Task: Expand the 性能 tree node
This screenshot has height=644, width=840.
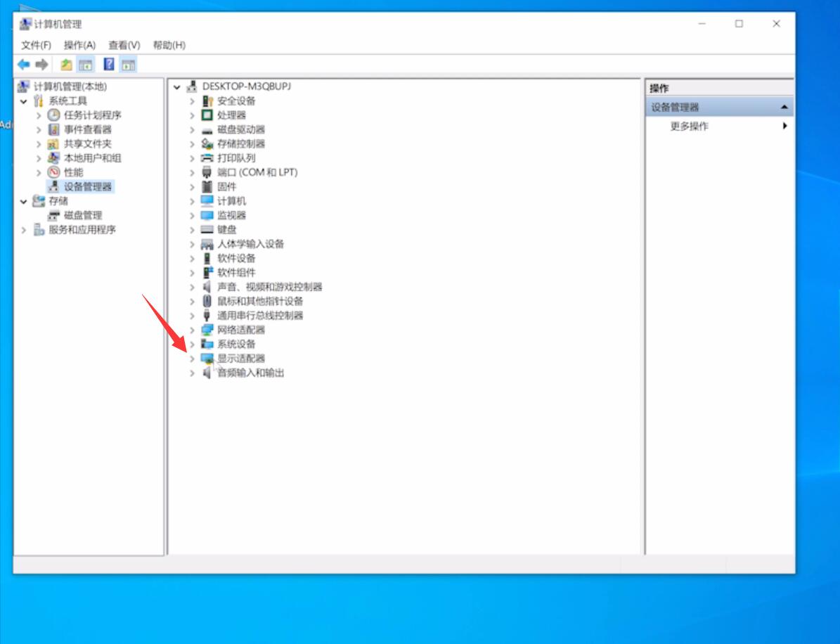Action: click(39, 172)
